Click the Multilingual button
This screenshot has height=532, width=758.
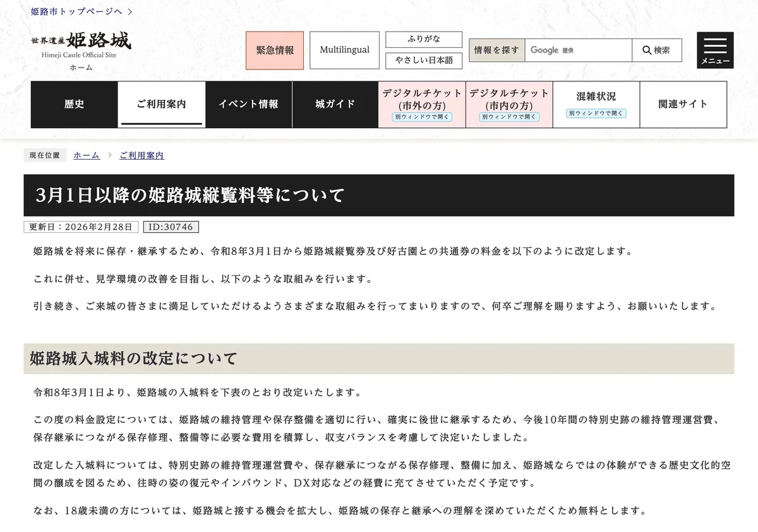coord(344,50)
